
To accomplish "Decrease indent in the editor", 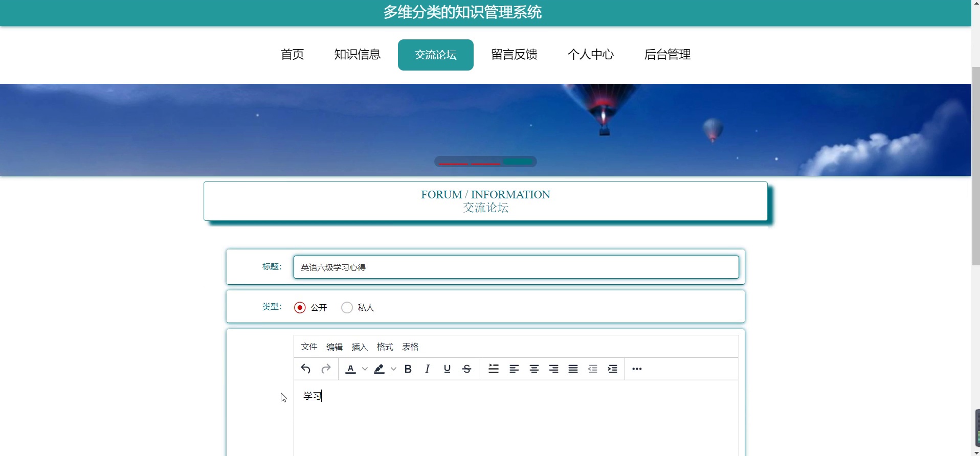I will click(593, 369).
